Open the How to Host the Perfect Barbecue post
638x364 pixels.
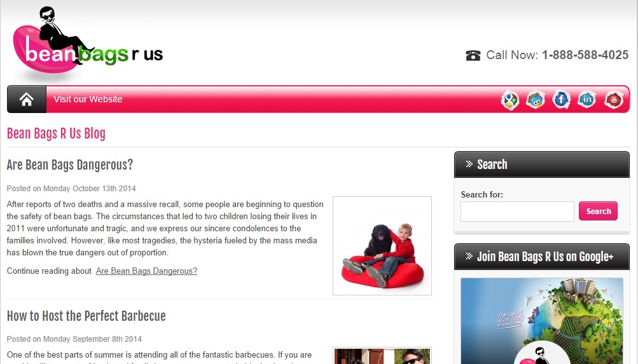(87, 316)
